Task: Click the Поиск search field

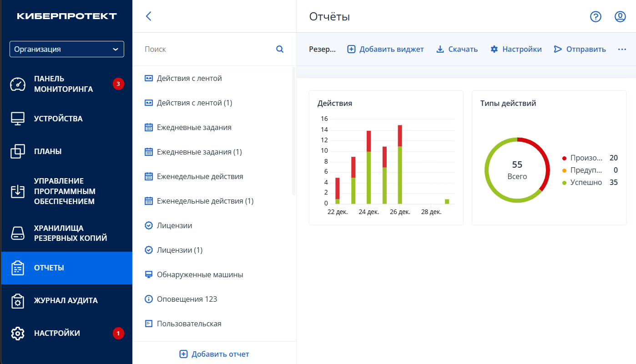Action: click(208, 49)
